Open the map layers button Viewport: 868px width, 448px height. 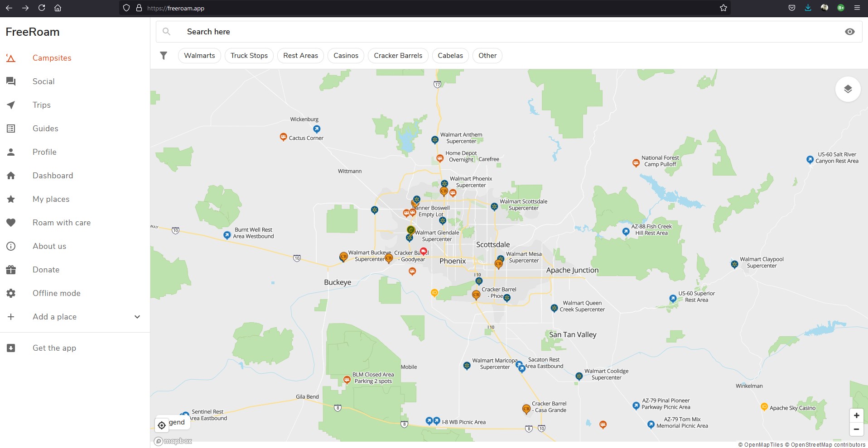pos(848,89)
